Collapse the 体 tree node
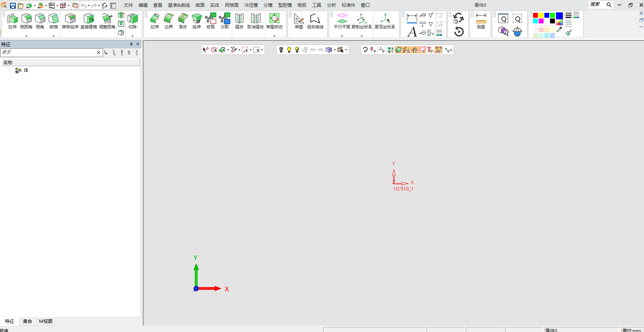This screenshot has width=644, height=332. (10, 70)
